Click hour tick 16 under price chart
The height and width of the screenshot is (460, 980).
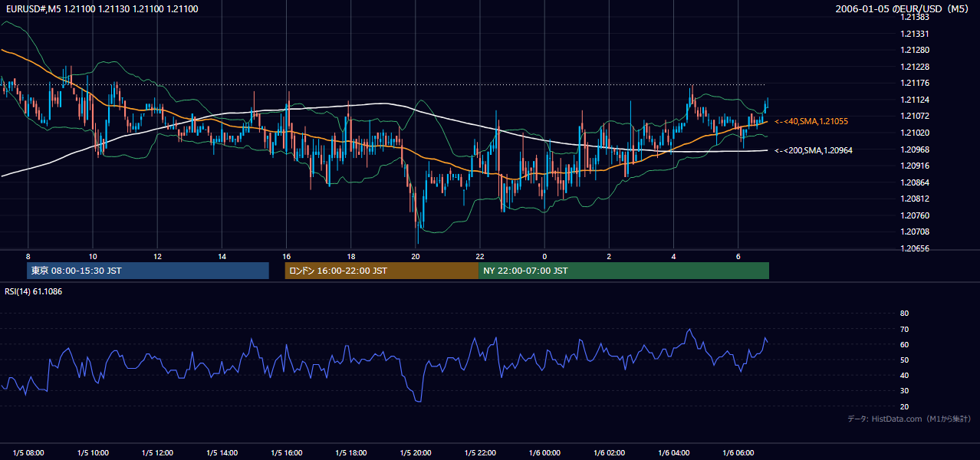pyautogui.click(x=286, y=256)
